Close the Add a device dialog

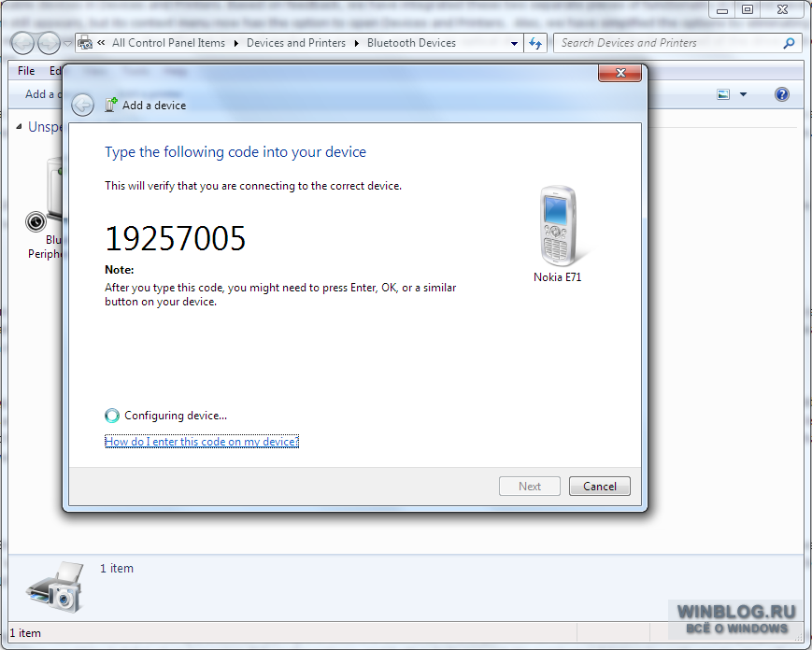pos(620,73)
